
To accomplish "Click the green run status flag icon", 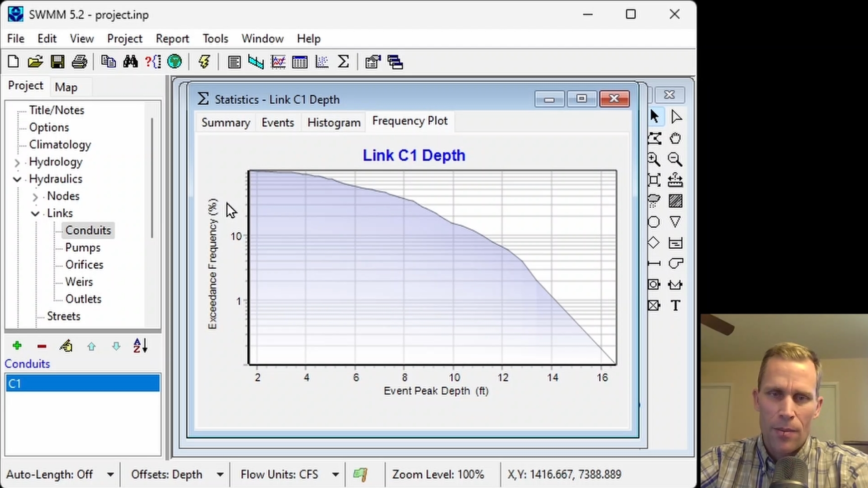I will 360,475.
